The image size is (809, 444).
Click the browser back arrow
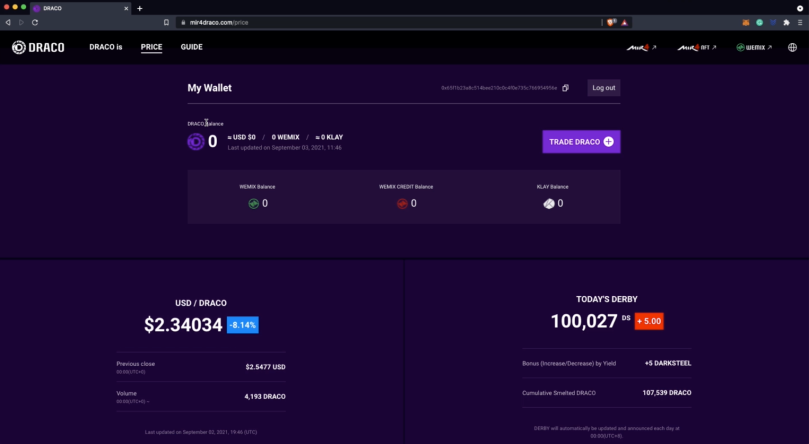point(8,23)
